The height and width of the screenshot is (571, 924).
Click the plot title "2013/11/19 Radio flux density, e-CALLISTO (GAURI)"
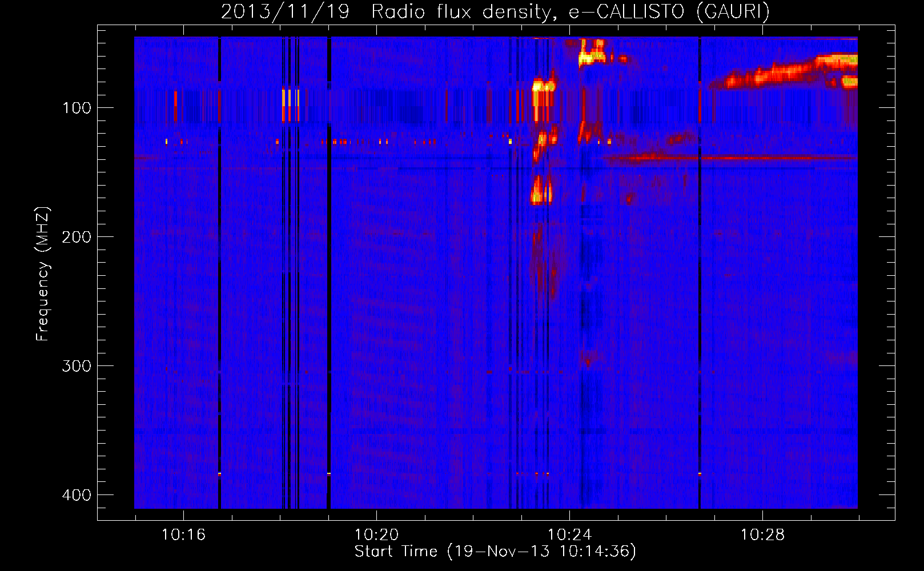[x=495, y=11]
